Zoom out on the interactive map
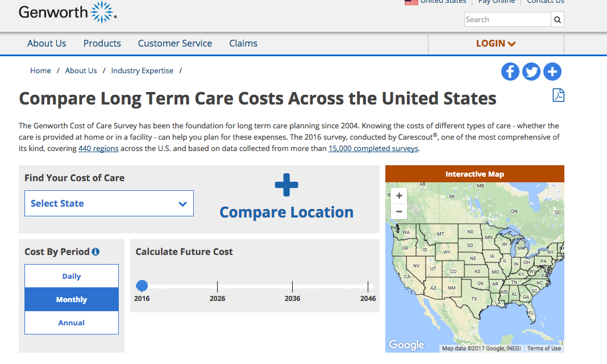 click(399, 212)
